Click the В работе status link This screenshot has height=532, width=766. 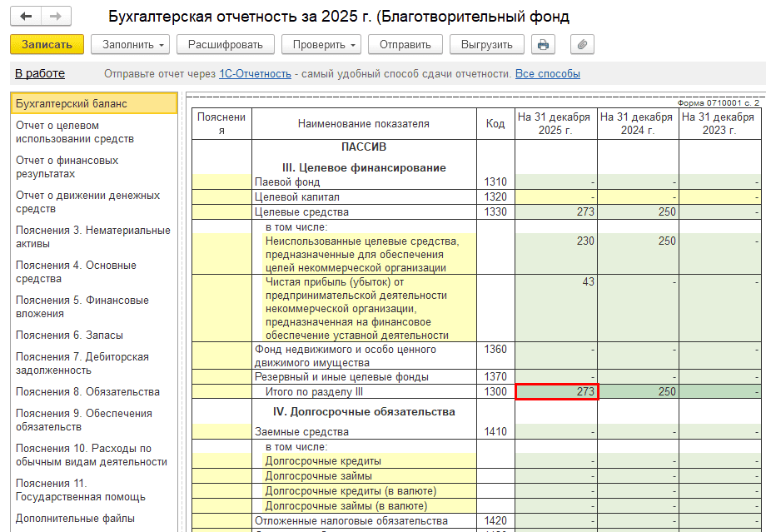pos(39,74)
